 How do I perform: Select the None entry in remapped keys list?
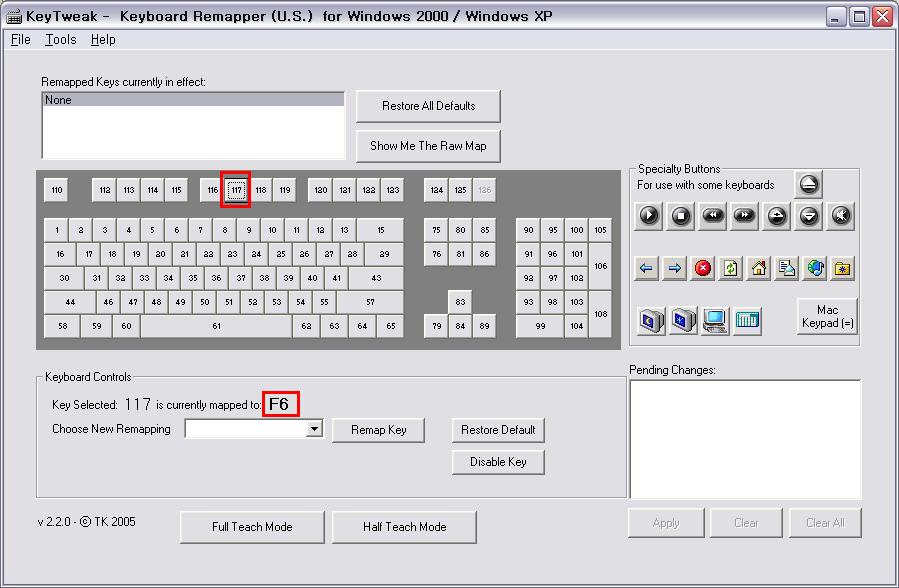[x=193, y=100]
